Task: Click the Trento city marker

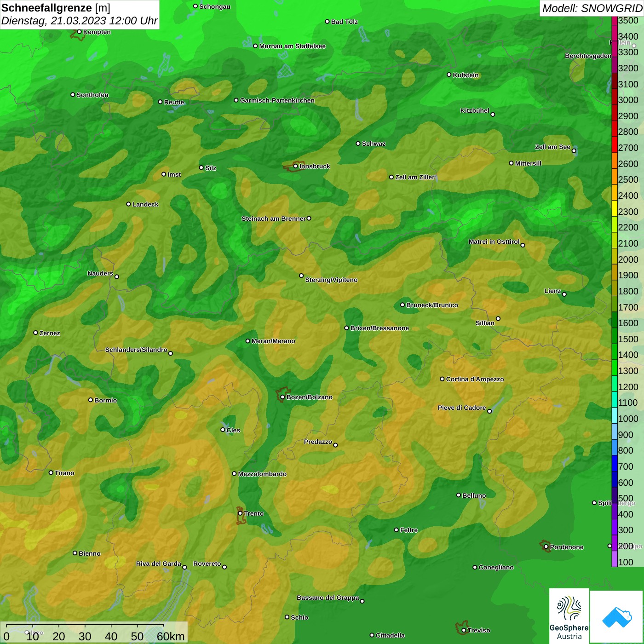Action: coord(240,513)
